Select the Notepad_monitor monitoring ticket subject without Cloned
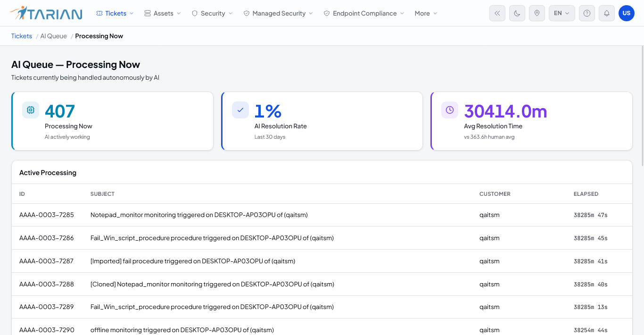Image resolution: width=644 pixels, height=335 pixels. click(x=199, y=215)
